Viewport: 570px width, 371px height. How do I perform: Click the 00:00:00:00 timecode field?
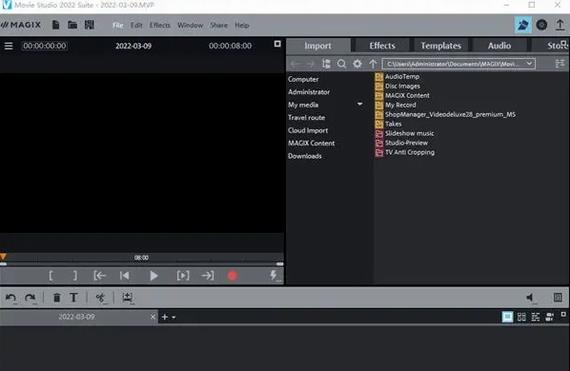[44, 46]
